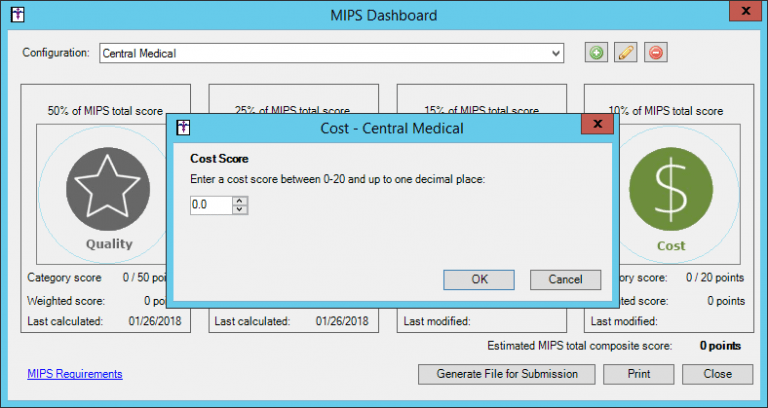Click the Cost dialog title bar icon
768x408 pixels.
183,128
